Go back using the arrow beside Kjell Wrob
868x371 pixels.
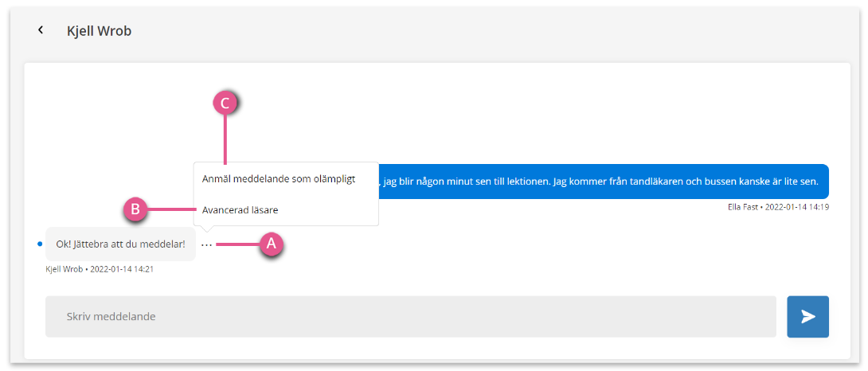[41, 30]
